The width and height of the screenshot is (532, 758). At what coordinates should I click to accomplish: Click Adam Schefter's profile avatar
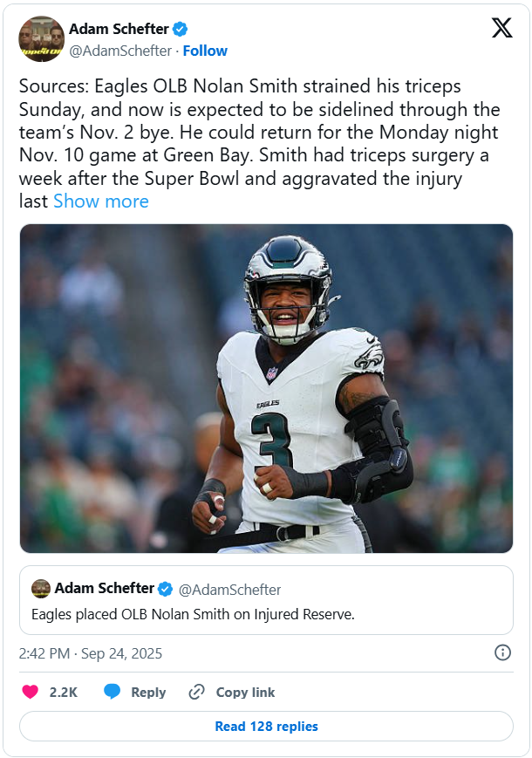click(x=42, y=39)
